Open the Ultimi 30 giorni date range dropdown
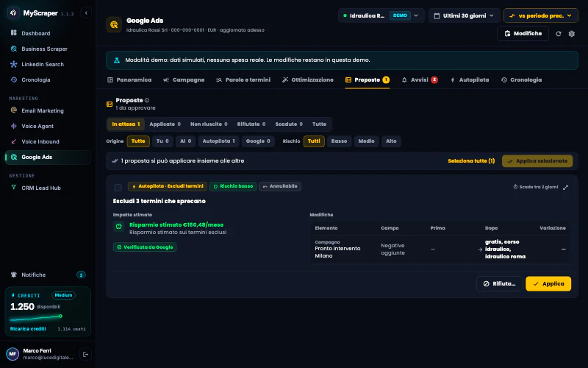Viewport: 588px width, 368px height. click(x=464, y=15)
